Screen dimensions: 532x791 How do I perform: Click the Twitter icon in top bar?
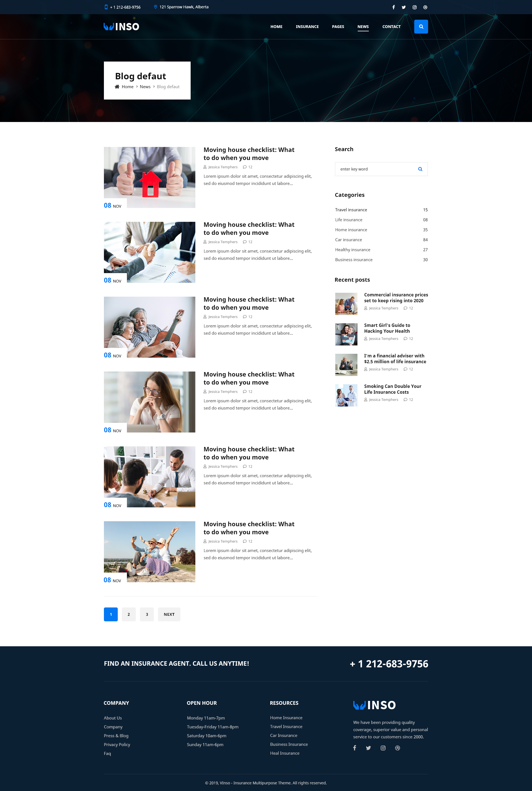(x=403, y=7)
